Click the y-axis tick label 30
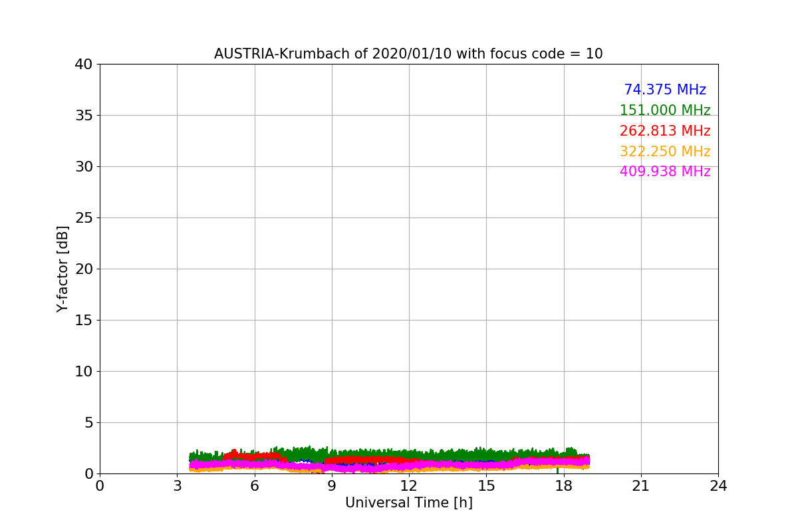The image size is (798, 532). click(x=84, y=167)
